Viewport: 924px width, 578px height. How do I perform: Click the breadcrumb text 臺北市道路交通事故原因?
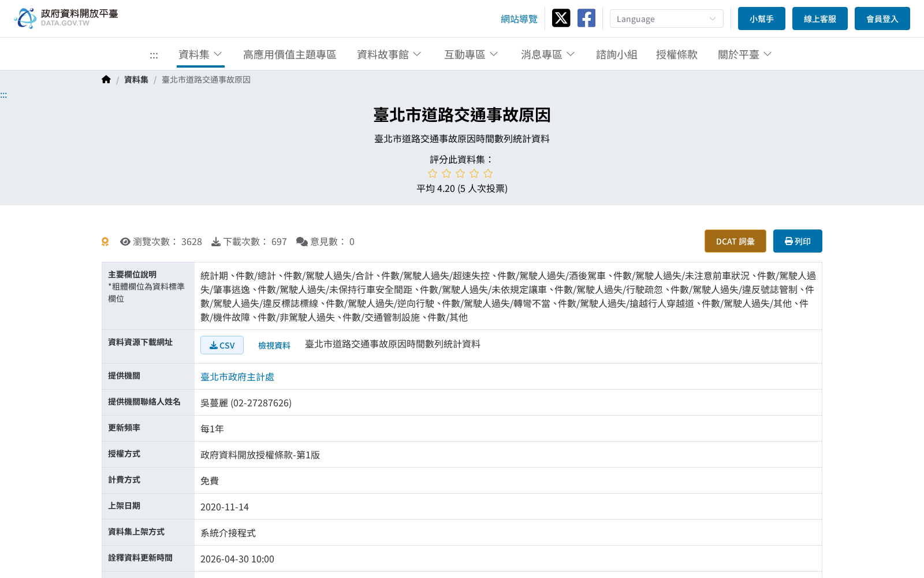coord(206,80)
